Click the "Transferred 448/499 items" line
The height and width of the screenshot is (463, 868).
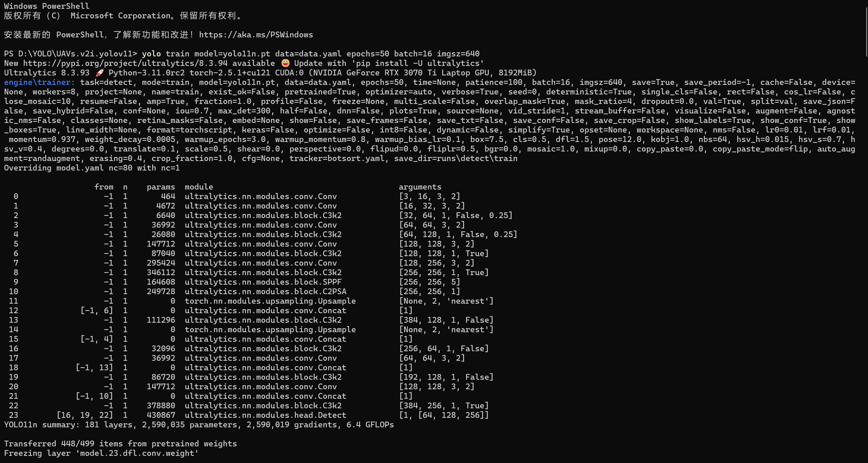(120, 444)
